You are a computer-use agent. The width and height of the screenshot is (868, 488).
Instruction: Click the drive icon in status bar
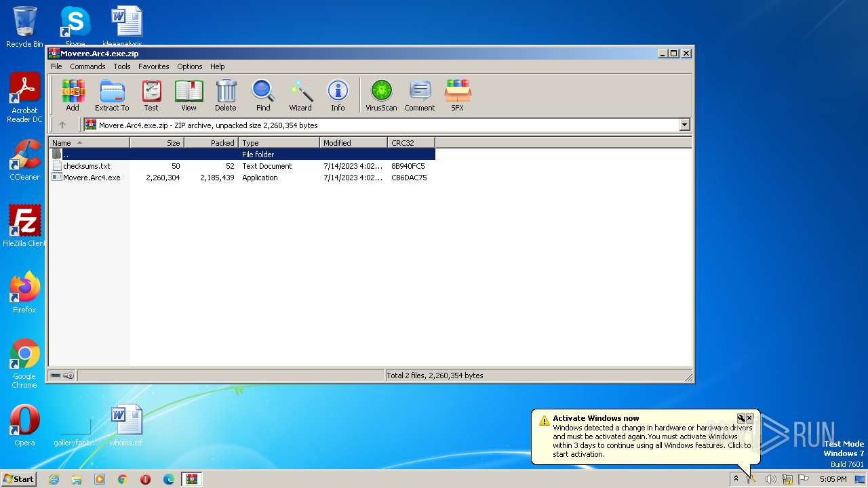coord(56,375)
